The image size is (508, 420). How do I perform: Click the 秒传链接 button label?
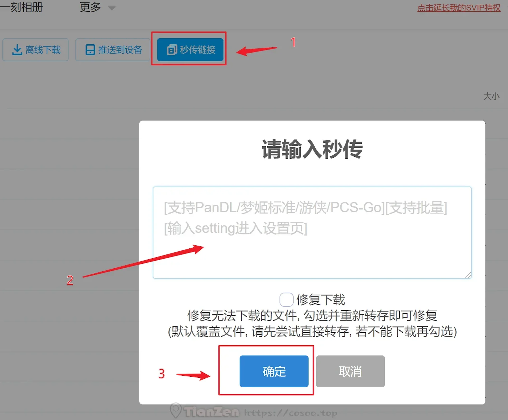(198, 50)
